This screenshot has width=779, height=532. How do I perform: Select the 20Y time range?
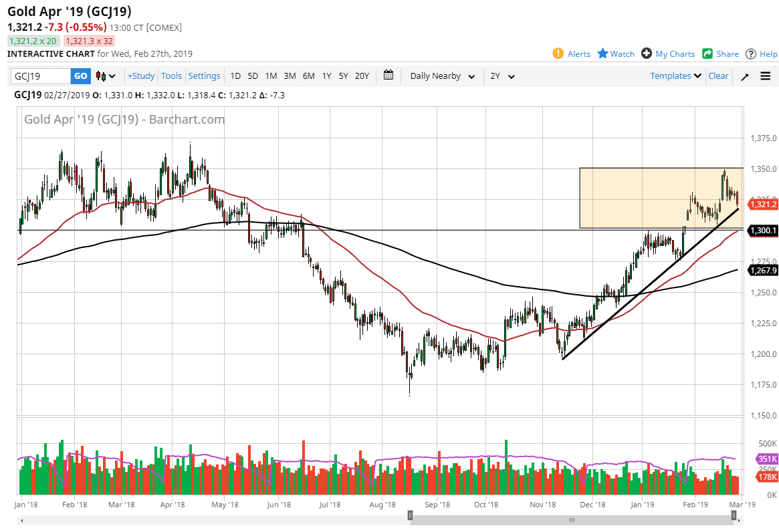click(362, 76)
